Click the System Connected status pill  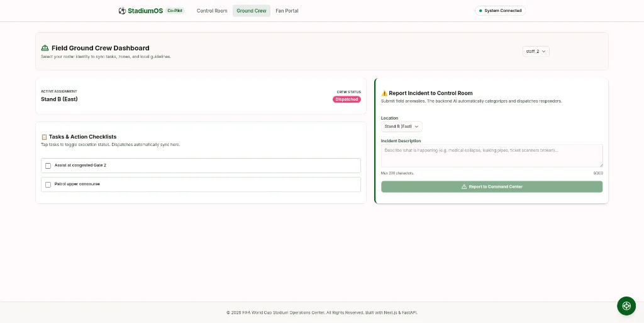(500, 11)
